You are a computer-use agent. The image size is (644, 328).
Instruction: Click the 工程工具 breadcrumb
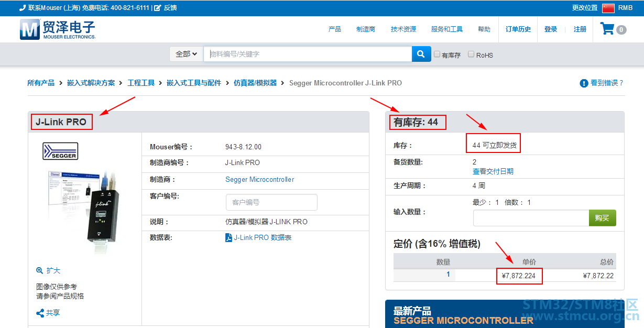141,83
